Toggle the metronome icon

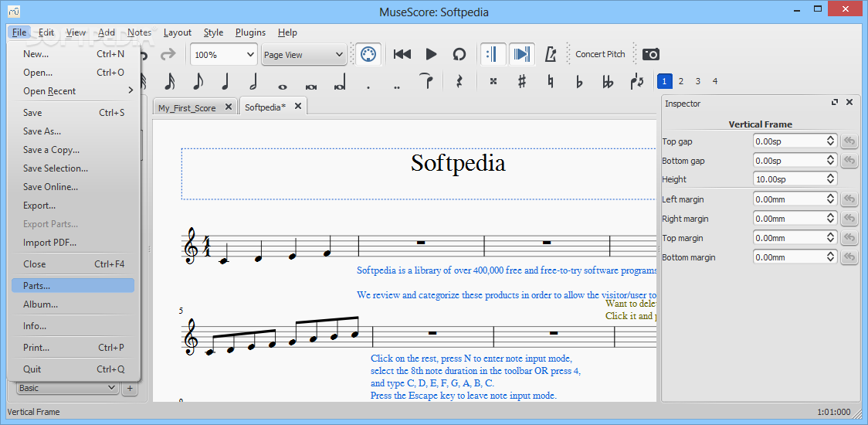(551, 54)
